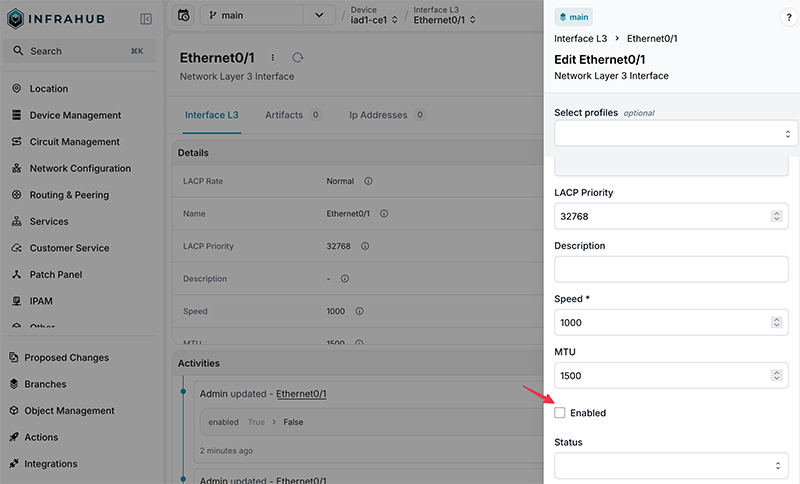
Task: Focus the LACP Priority input field
Action: point(671,216)
